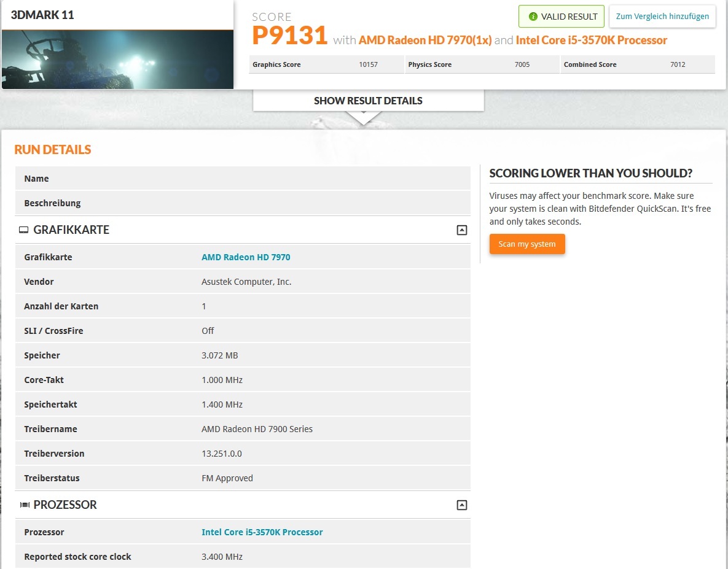Click the Combined Score value 7012
This screenshot has height=569, width=728.
(678, 64)
